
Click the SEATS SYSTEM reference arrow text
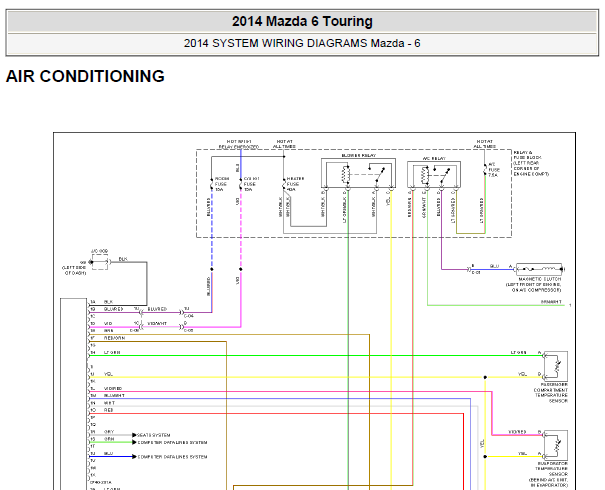pos(154,435)
